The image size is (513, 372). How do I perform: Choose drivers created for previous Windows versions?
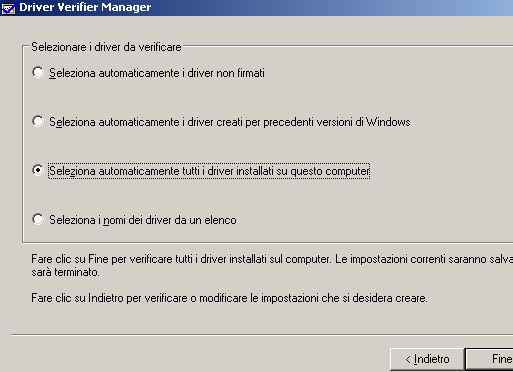point(38,121)
